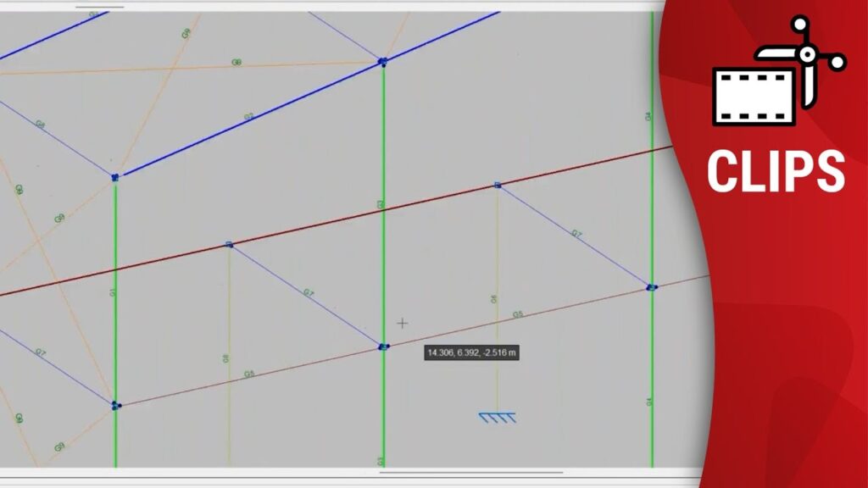Select the node at the left column's lower junction
868x488 pixels.
pyautogui.click(x=115, y=406)
